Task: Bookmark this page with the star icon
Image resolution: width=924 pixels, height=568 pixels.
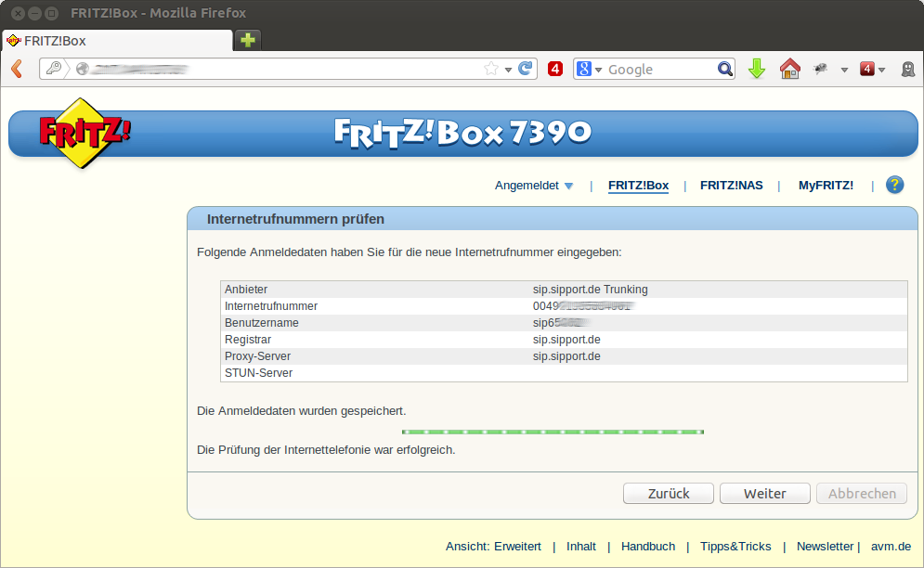Action: point(491,69)
